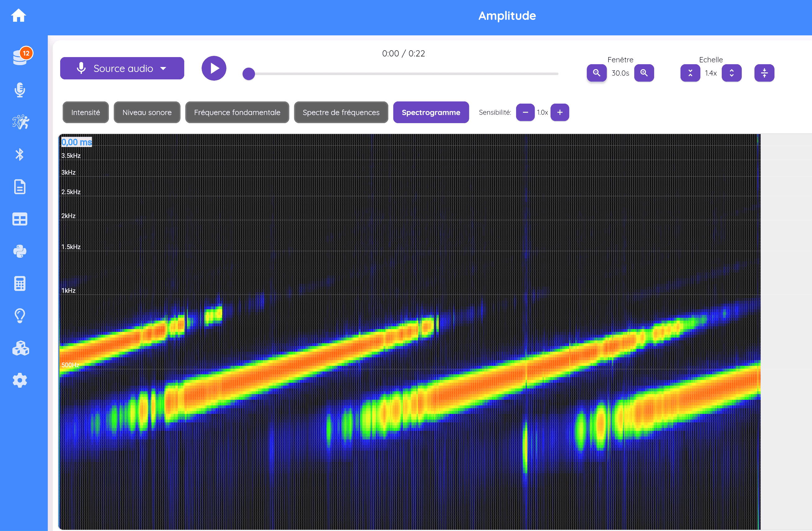Click the 1.0x sensitivity value
The width and height of the screenshot is (812, 531).
[542, 112]
